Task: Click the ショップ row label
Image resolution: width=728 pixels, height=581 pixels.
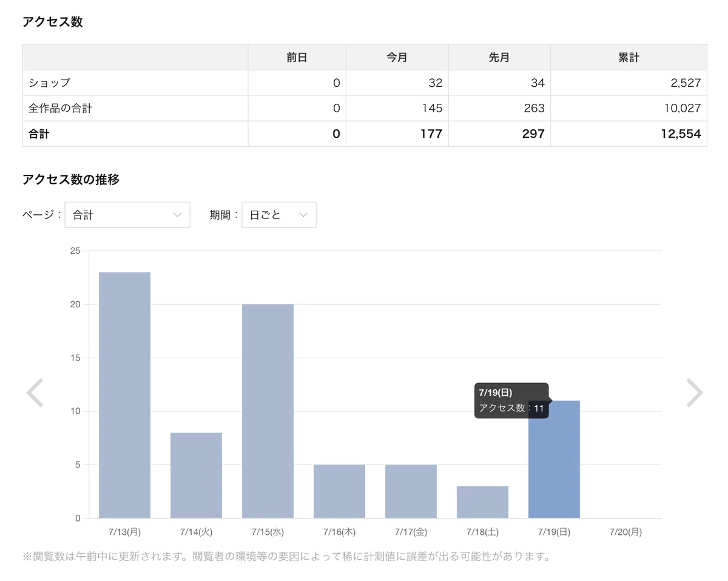Action: tap(49, 83)
